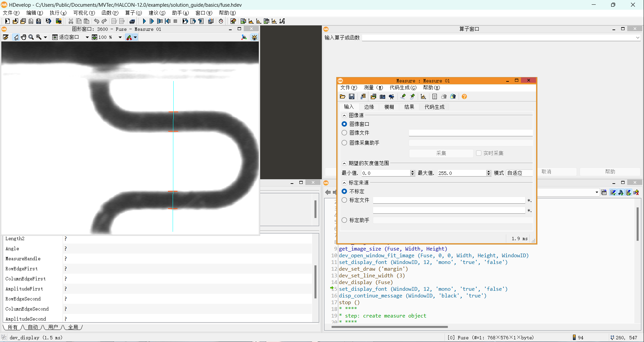644x342 pixels.
Task: Click the 帮助 button in operator window
Action: coord(610,172)
